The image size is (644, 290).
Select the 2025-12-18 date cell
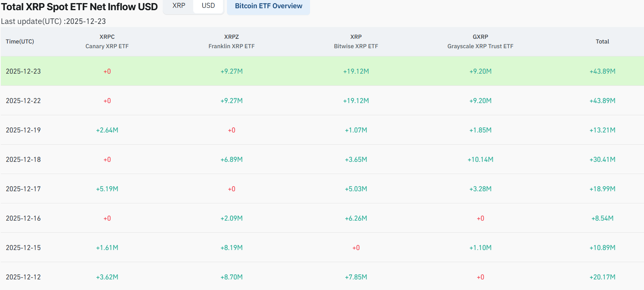(24, 159)
